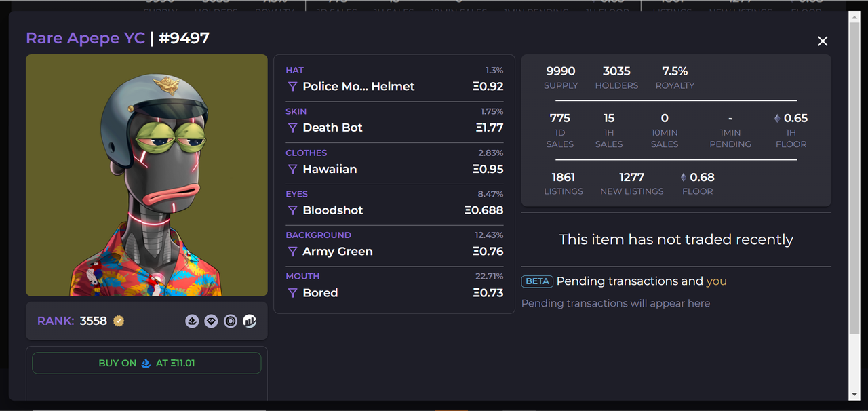868x411 pixels.
Task: Select the Police Mo... Helmet trait name
Action: 359,87
